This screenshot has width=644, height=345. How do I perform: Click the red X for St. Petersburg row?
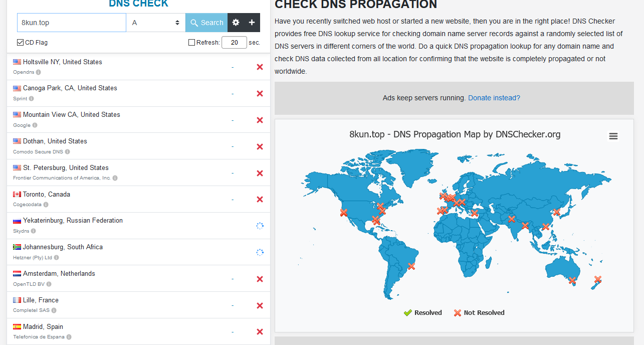pos(260,173)
